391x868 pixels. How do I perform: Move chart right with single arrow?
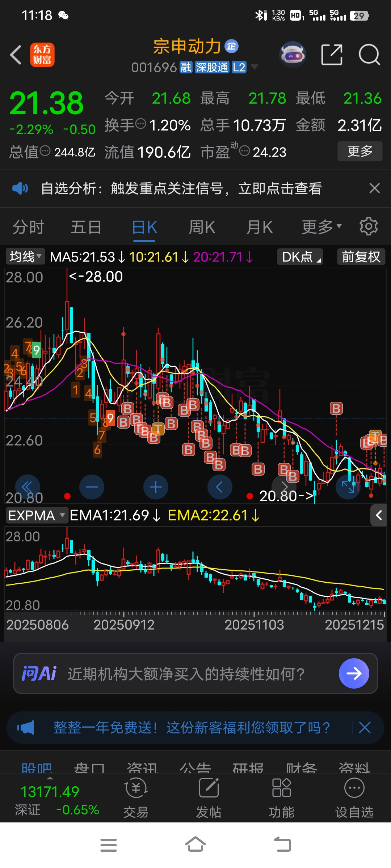[284, 487]
